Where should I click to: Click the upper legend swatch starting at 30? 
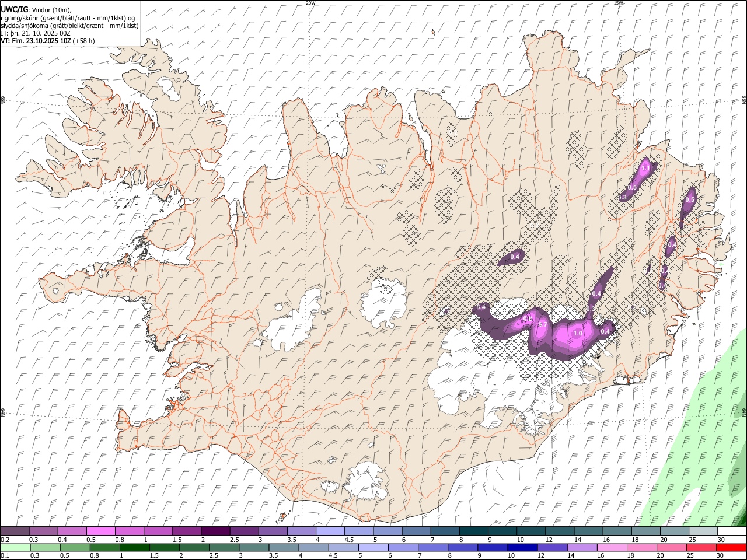[x=732, y=531]
